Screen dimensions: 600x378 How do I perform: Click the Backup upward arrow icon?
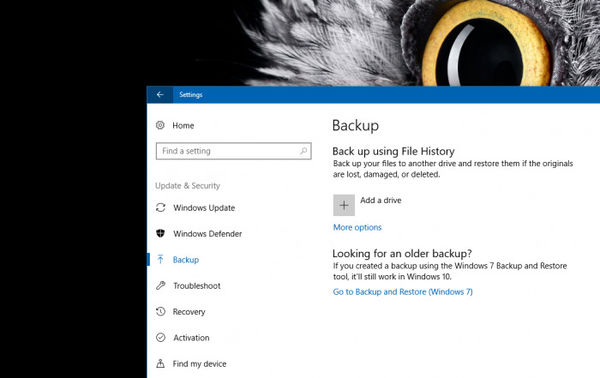(x=161, y=259)
